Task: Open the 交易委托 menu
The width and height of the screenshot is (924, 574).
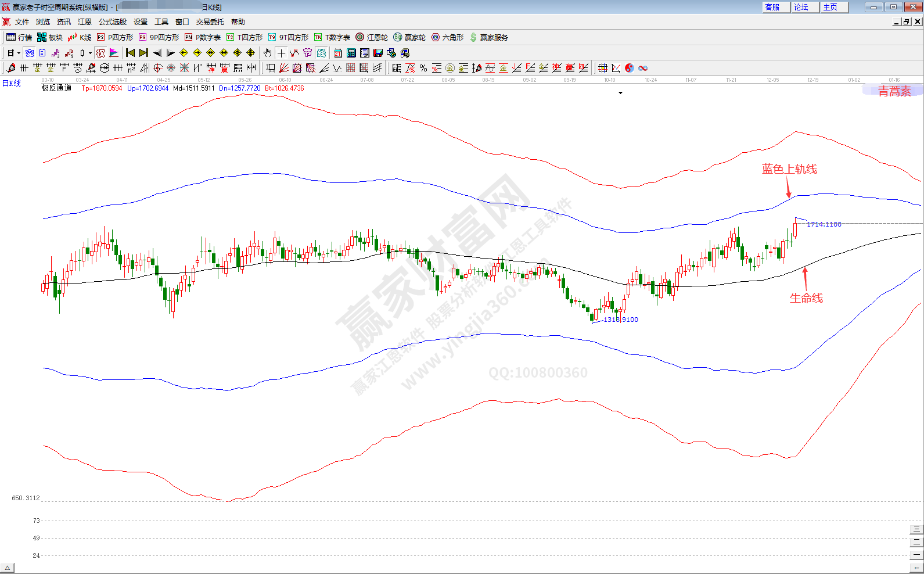Action: point(210,22)
